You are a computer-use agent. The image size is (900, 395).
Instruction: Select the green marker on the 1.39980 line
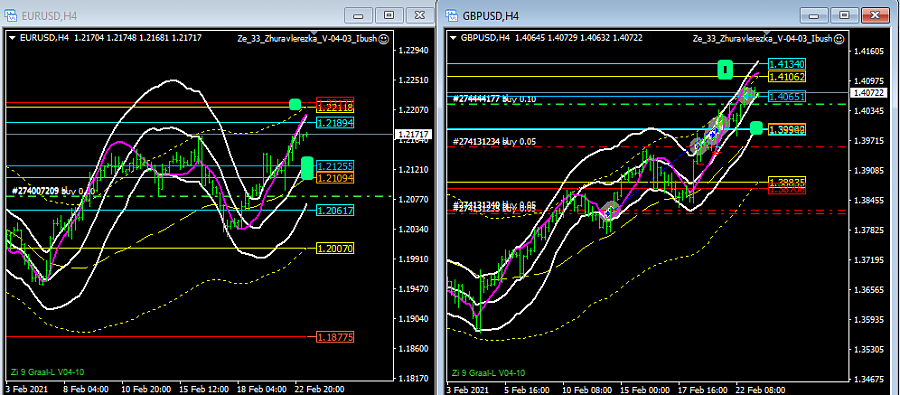click(x=757, y=128)
